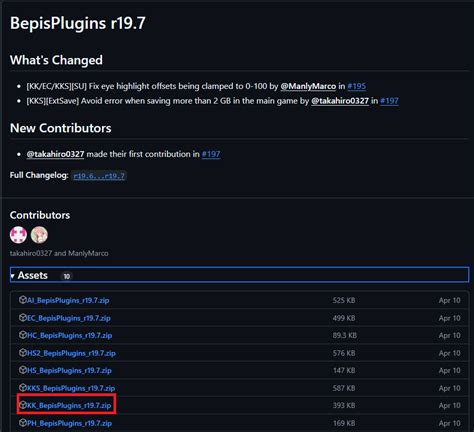Viewport: 474px width, 432px height.
Task: Download HS_BepisPlugins_r19.7.zip
Action: (69, 370)
